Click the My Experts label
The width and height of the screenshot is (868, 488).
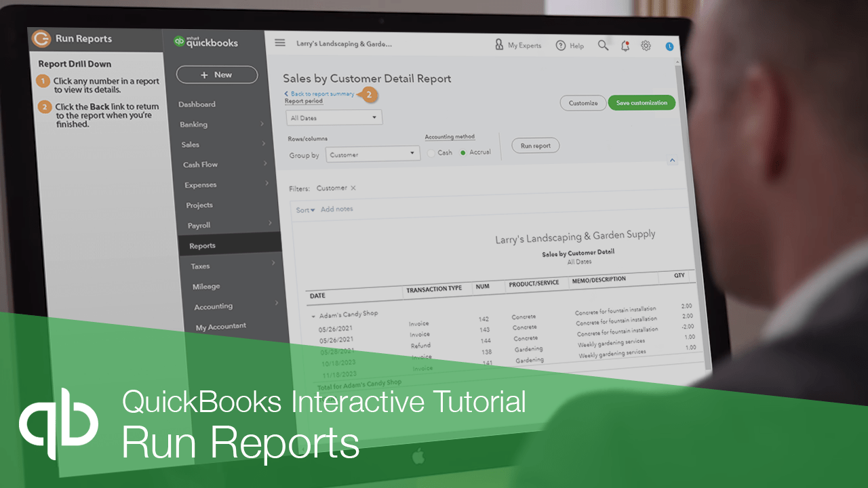(x=524, y=45)
